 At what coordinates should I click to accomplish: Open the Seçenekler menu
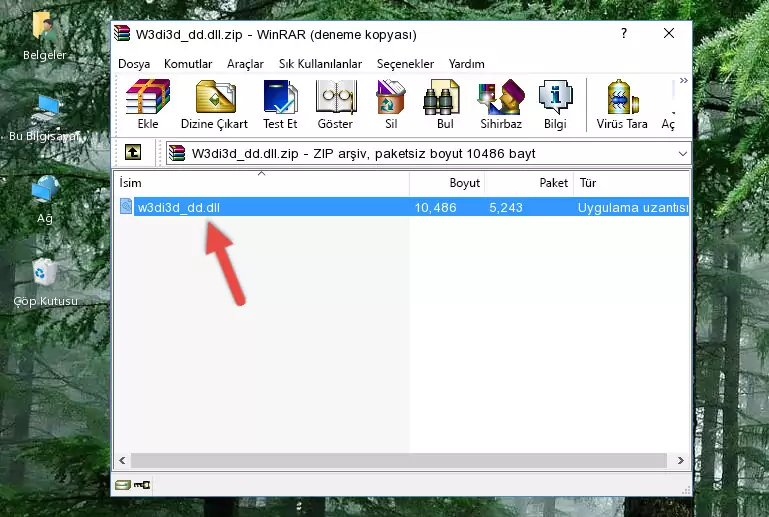click(405, 64)
